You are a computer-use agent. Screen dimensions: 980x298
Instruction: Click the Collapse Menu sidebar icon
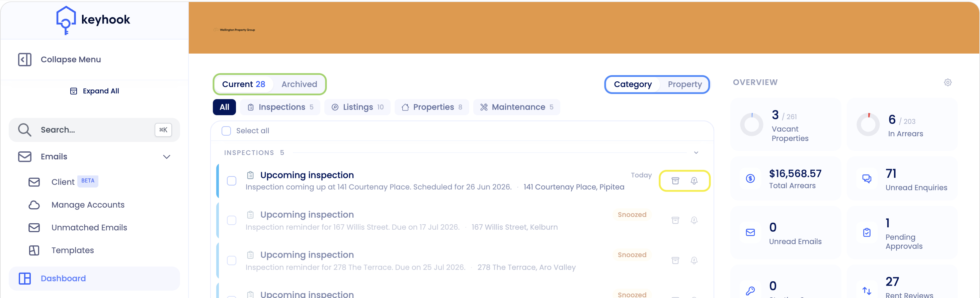click(x=25, y=59)
